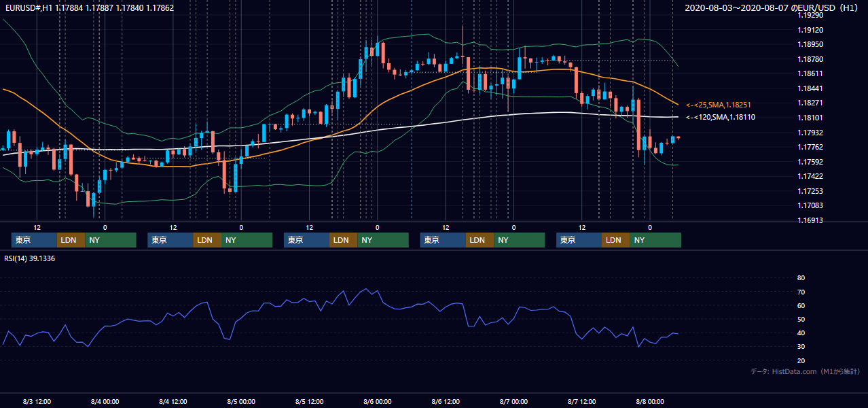Select the rightmost 東京 session box
The height and width of the screenshot is (408, 868).
579,240
